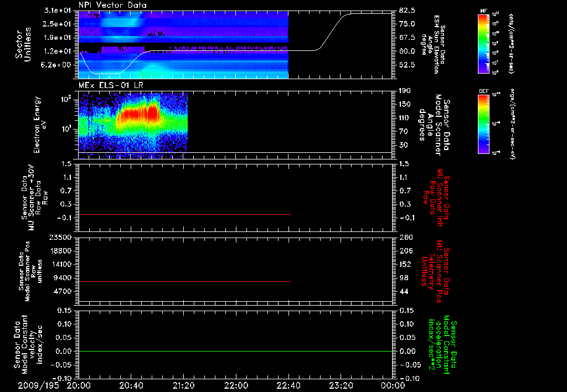The image size is (567, 392).
Task: Click the 22:40 time tick label
Action: [x=288, y=385]
